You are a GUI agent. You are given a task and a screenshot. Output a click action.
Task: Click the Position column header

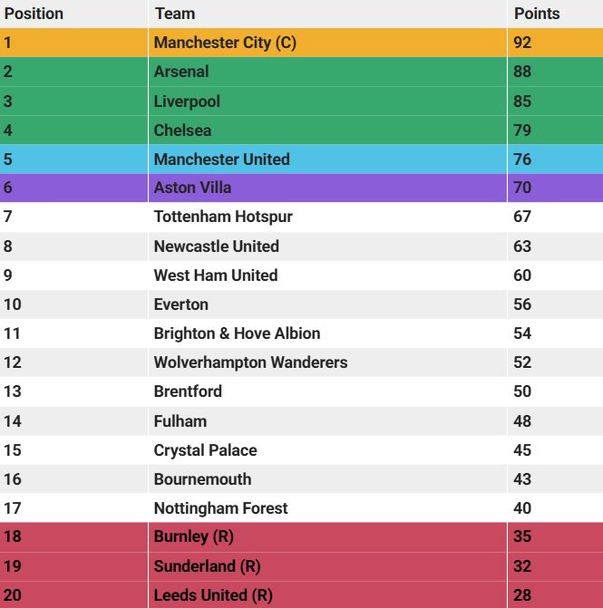[34, 14]
